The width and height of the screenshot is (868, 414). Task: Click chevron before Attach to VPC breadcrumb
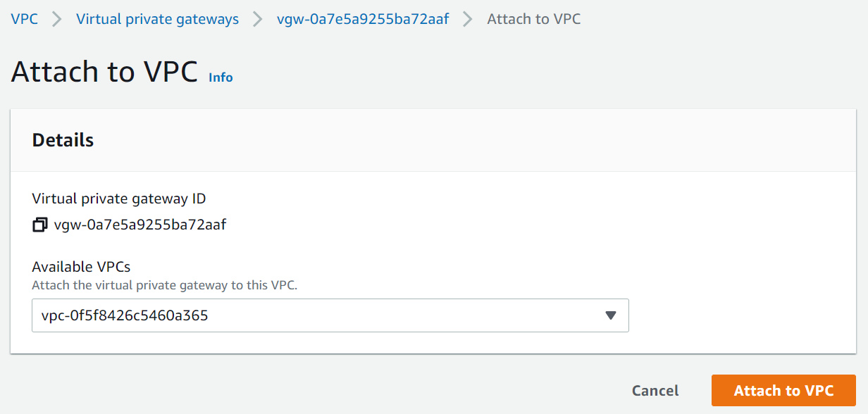[468, 19]
